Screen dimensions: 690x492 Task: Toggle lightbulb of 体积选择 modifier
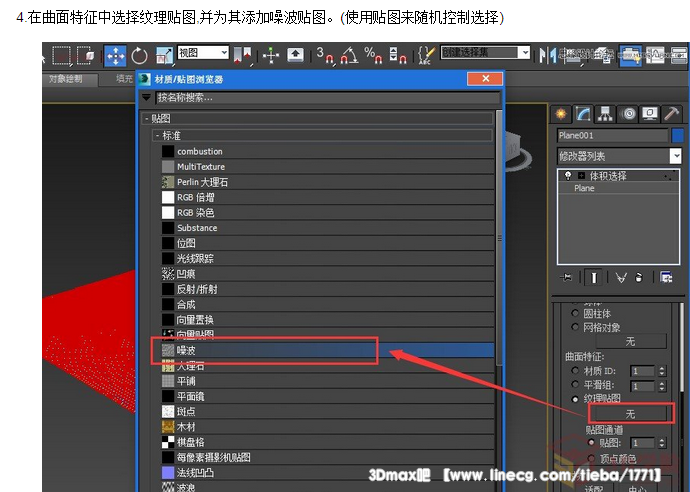pyautogui.click(x=568, y=176)
